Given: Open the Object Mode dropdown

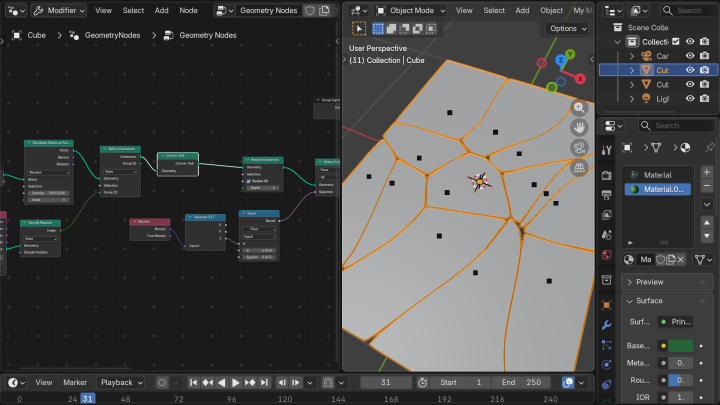Looking at the screenshot, I should tap(410, 10).
